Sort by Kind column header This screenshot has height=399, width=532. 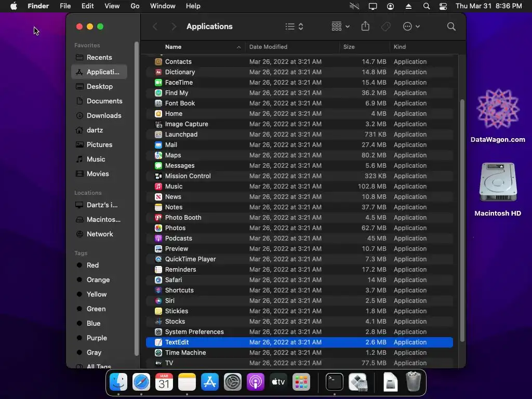[424, 47]
